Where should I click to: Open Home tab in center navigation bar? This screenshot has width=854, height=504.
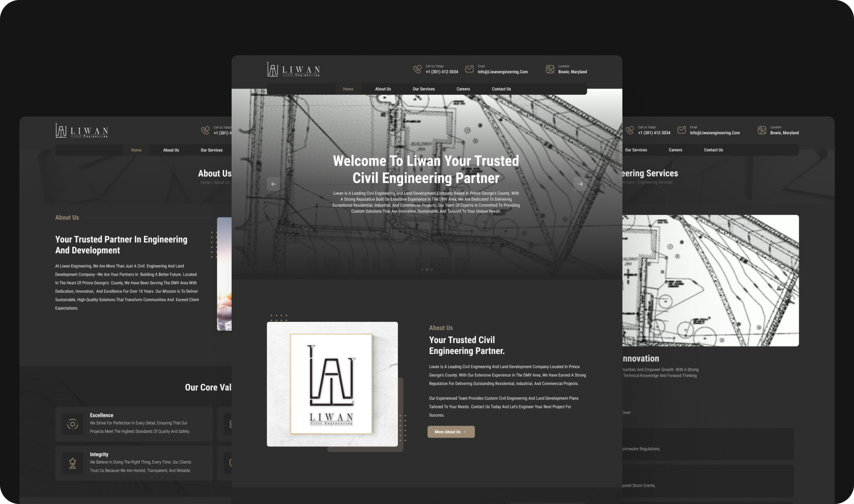(348, 89)
